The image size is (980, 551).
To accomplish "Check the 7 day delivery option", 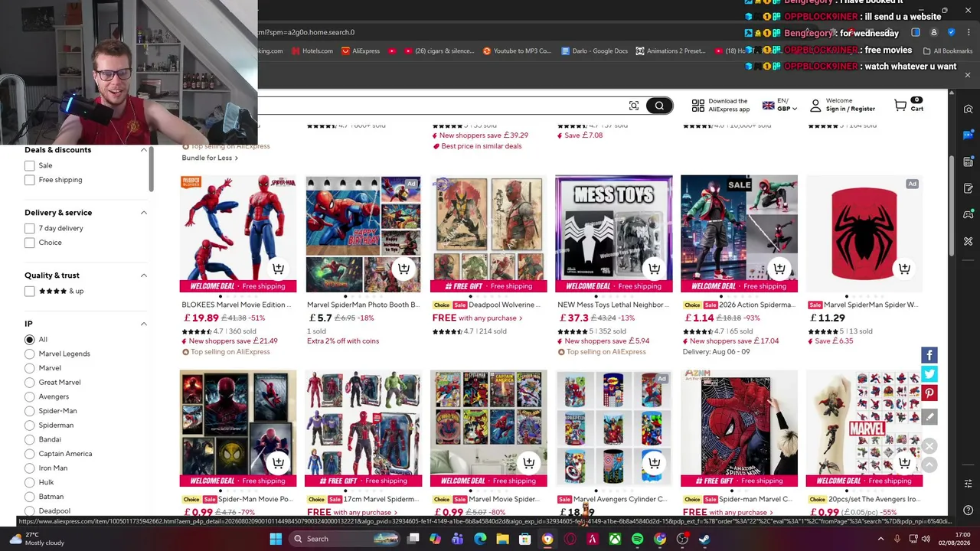I will tap(30, 228).
